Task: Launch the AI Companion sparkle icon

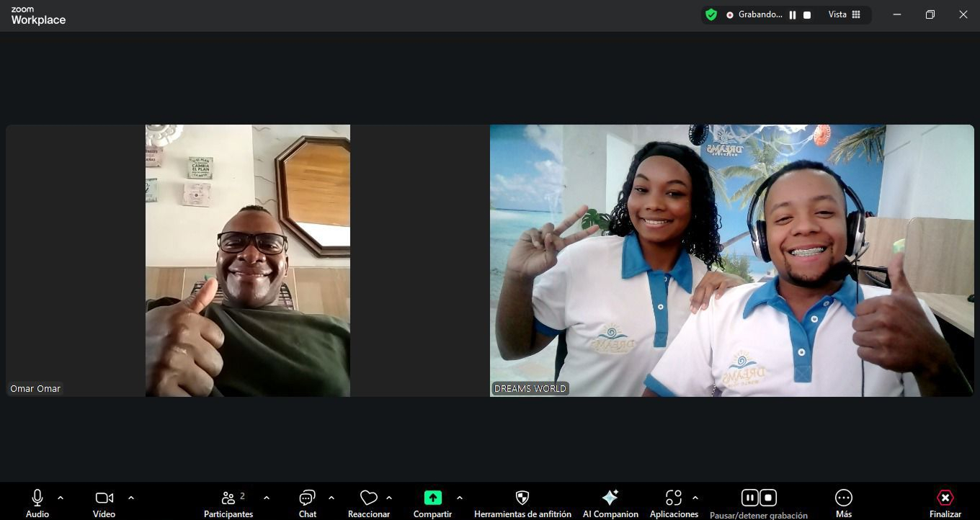Action: click(x=610, y=498)
